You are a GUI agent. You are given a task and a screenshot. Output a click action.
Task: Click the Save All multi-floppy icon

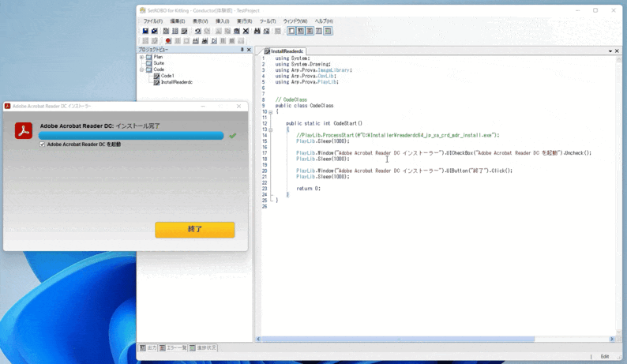(154, 31)
